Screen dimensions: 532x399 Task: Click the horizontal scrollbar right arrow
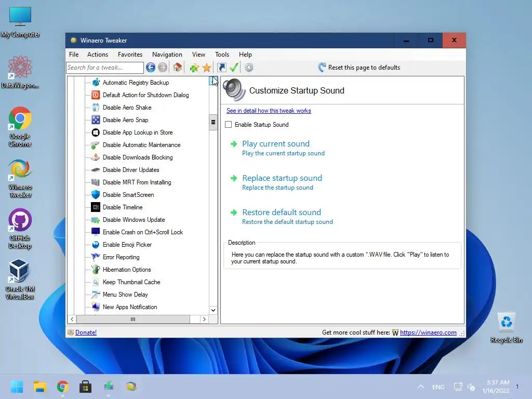tap(204, 320)
